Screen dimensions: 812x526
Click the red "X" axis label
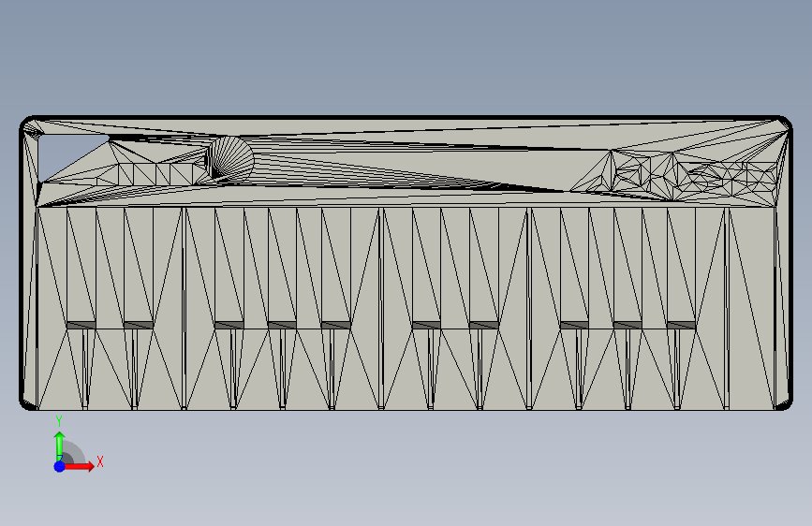(x=100, y=461)
